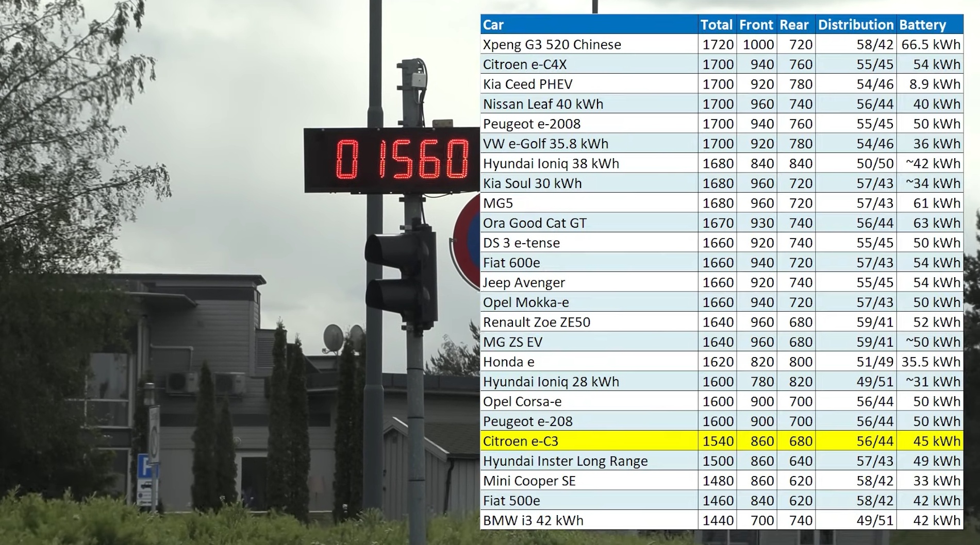Screen dimensions: 980x545
Task: Click the 'Car' column header
Action: coord(589,24)
